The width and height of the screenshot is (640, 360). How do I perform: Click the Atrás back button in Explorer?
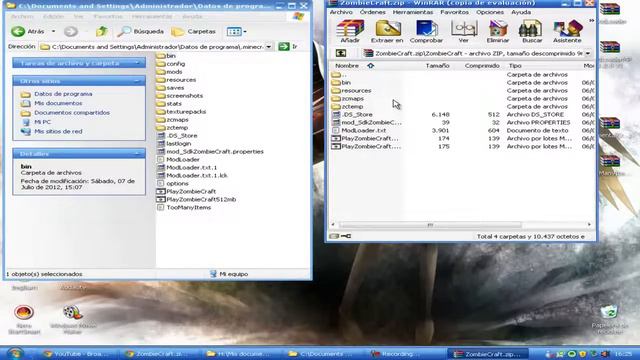tap(27, 31)
